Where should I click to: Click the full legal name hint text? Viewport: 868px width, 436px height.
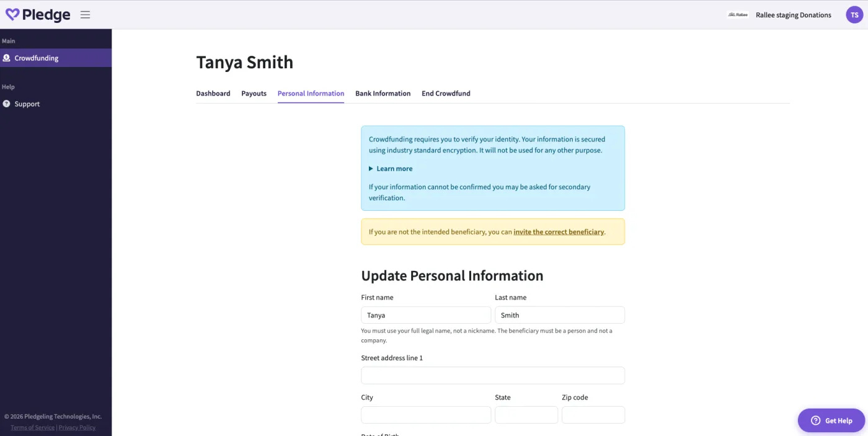pyautogui.click(x=487, y=336)
